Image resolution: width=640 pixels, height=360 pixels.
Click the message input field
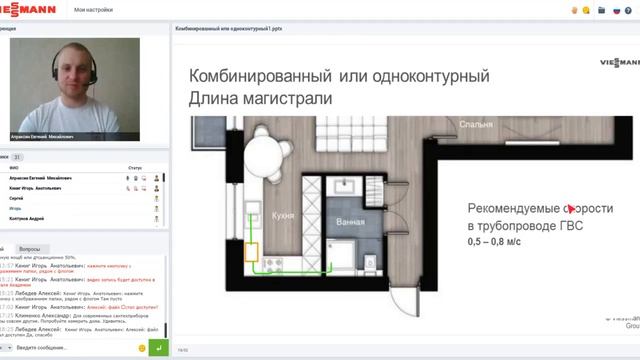coord(76,348)
